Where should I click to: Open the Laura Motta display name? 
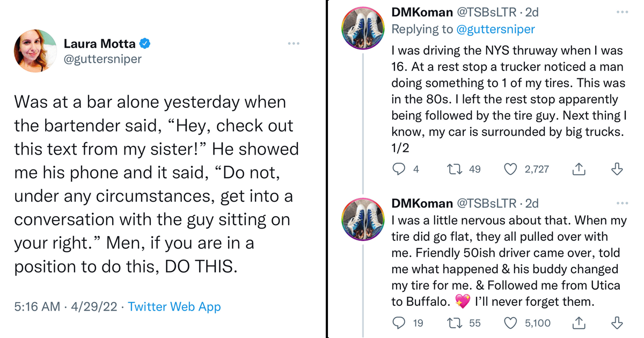[100, 44]
